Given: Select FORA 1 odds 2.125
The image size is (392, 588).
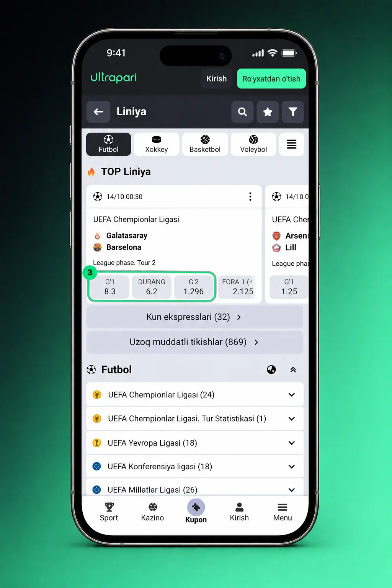Looking at the screenshot, I should tap(238, 287).
